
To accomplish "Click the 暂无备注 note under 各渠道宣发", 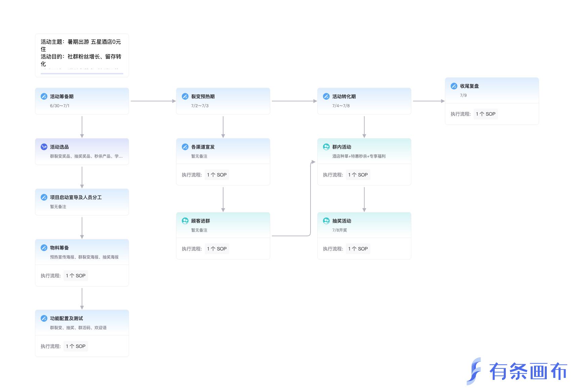I will coord(199,156).
